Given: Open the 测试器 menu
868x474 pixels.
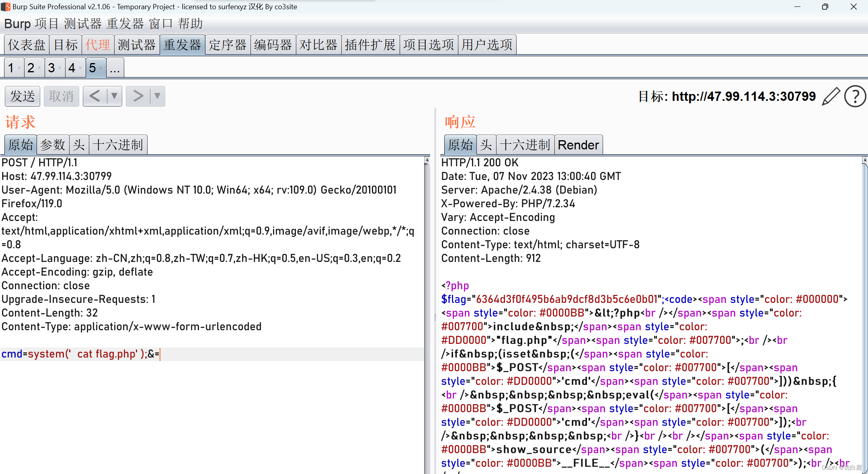Looking at the screenshot, I should [x=82, y=24].
